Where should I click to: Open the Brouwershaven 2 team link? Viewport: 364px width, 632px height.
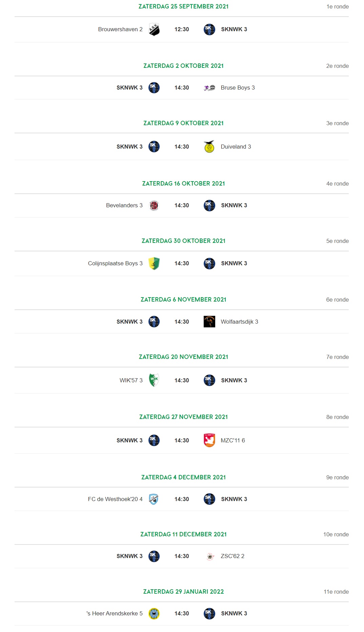pyautogui.click(x=120, y=30)
